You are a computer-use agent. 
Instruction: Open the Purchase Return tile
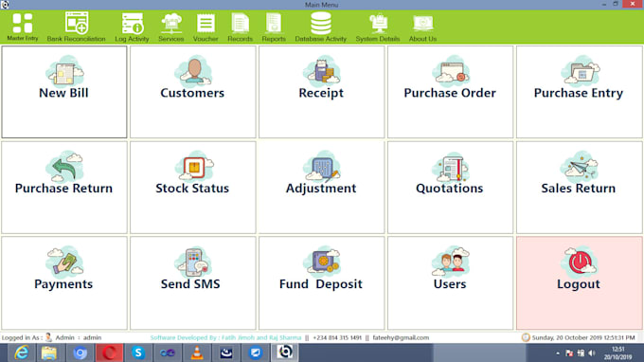(x=64, y=188)
